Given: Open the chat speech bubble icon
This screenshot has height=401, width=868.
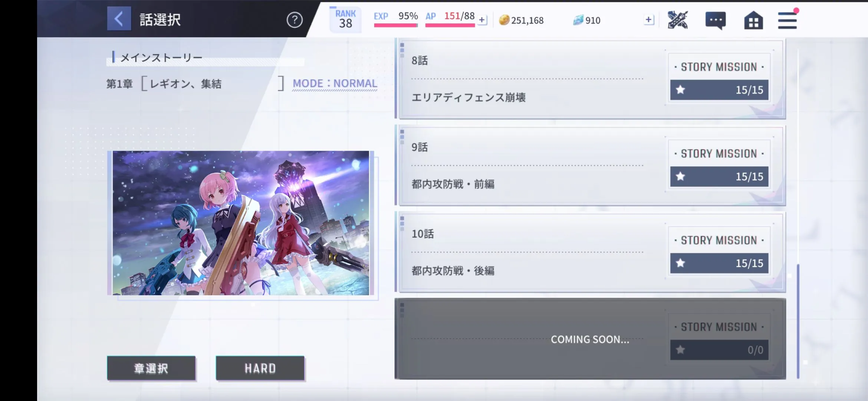Looking at the screenshot, I should (716, 20).
